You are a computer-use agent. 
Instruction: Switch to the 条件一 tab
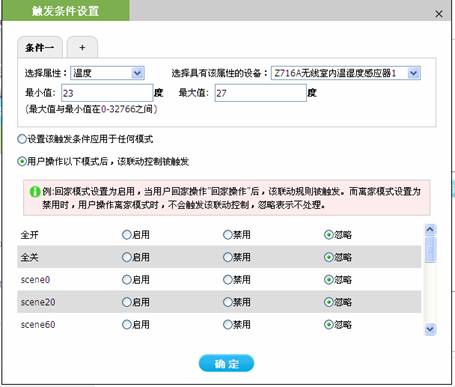tap(40, 47)
